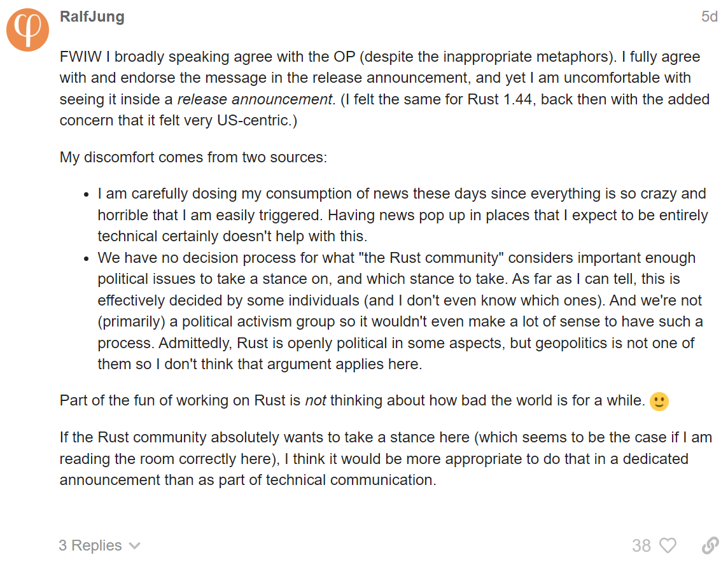The image size is (728, 569).
Task: Copy post link using the chain icon
Action: 710,545
